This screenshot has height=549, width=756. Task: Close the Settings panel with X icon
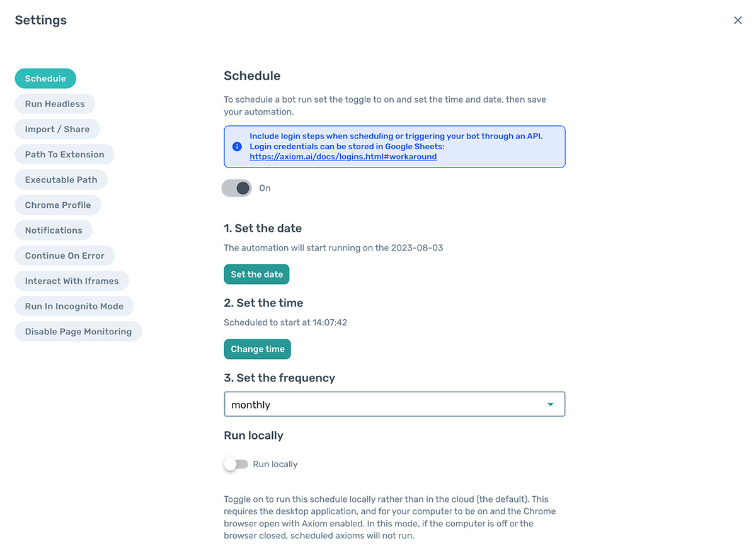click(x=738, y=20)
